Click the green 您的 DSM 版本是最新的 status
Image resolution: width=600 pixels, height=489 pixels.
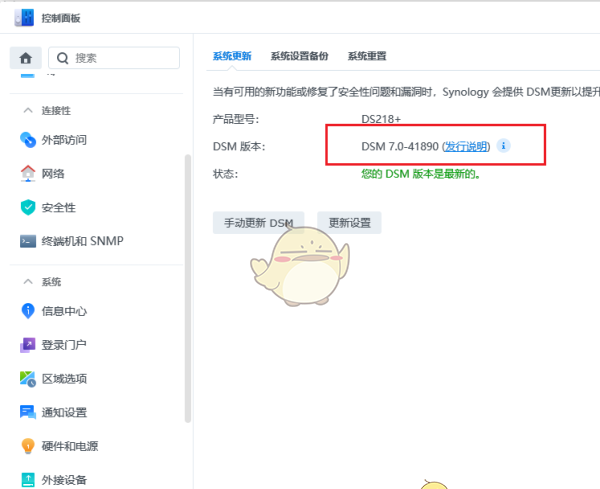pyautogui.click(x=421, y=174)
